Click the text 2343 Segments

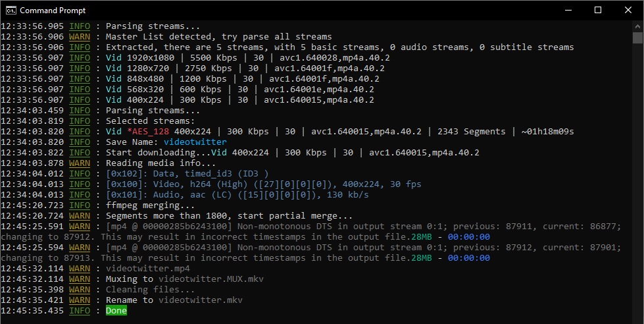coord(471,132)
